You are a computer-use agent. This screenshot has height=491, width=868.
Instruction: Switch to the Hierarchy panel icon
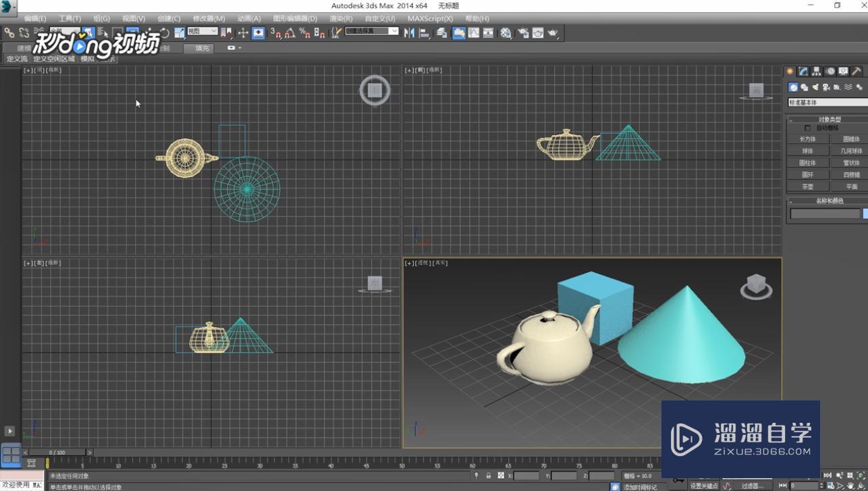coord(817,72)
